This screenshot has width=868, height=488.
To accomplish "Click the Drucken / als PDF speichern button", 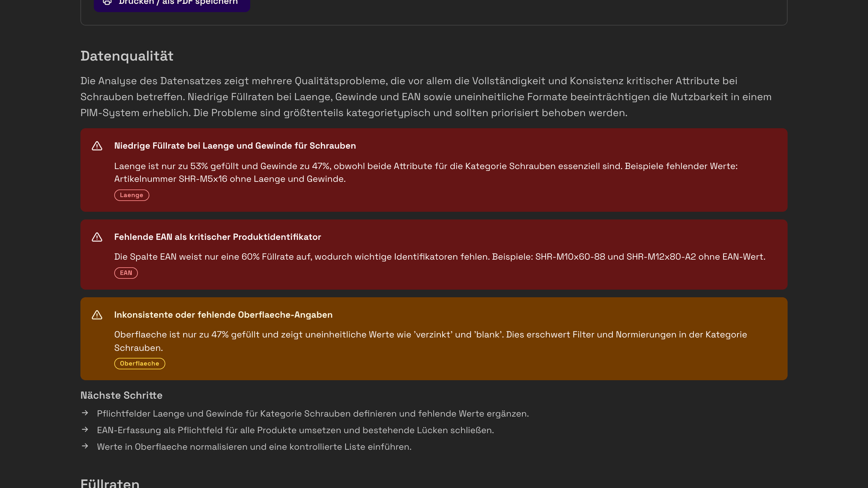I will point(172,4).
